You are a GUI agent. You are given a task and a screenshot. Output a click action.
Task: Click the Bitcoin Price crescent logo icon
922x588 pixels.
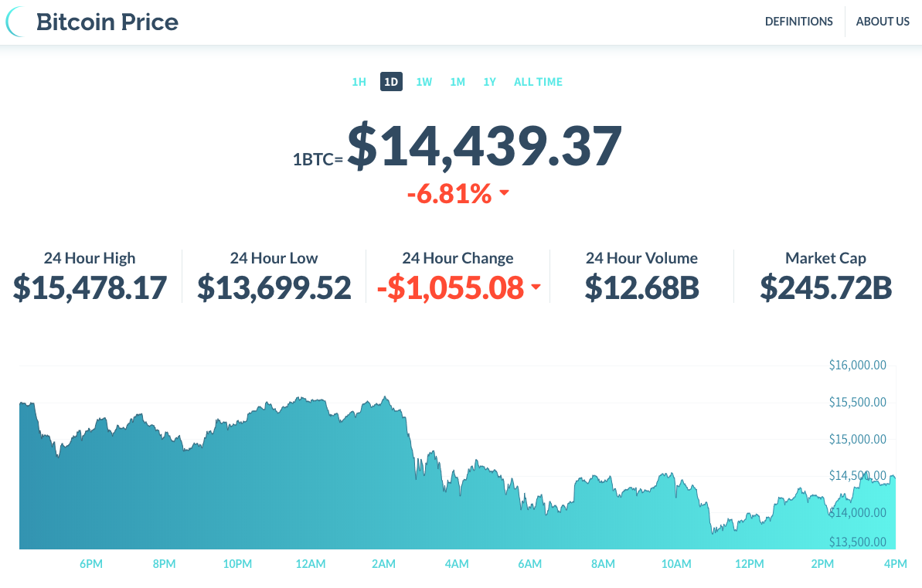coord(12,22)
